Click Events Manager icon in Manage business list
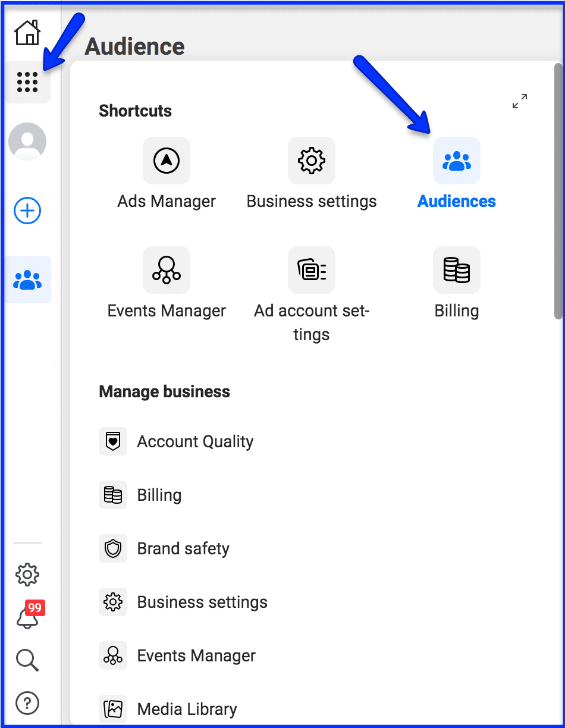This screenshot has width=565, height=728. point(113,655)
